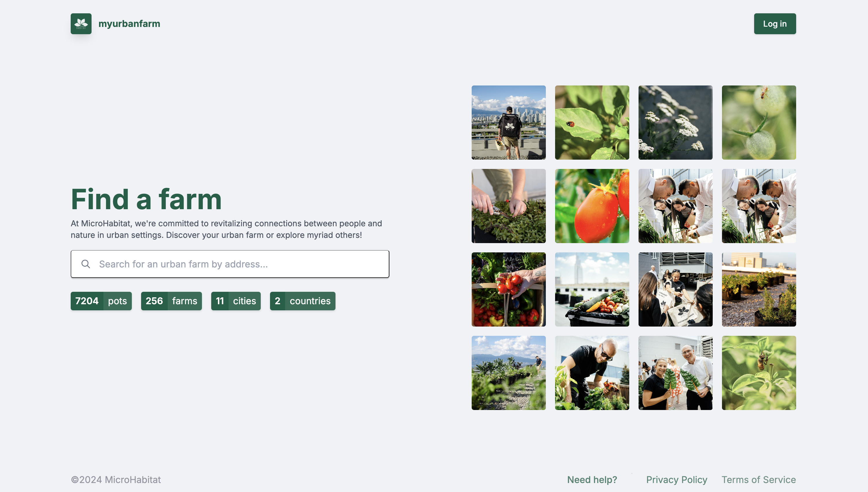Click the '7204 pots' stats badge icon
The image size is (868, 492).
pyautogui.click(x=101, y=300)
